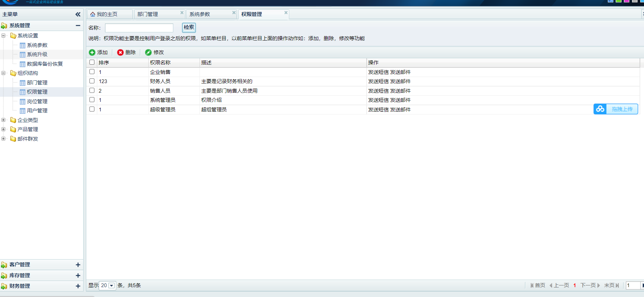The width and height of the screenshot is (644, 297).
Task: Pick the green theme color swatch
Action: pos(618,1)
